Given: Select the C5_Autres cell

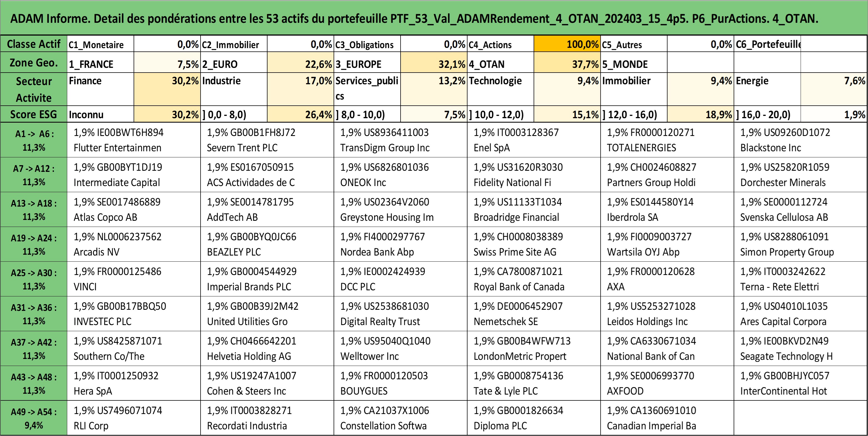Looking at the screenshot, I should (634, 44).
